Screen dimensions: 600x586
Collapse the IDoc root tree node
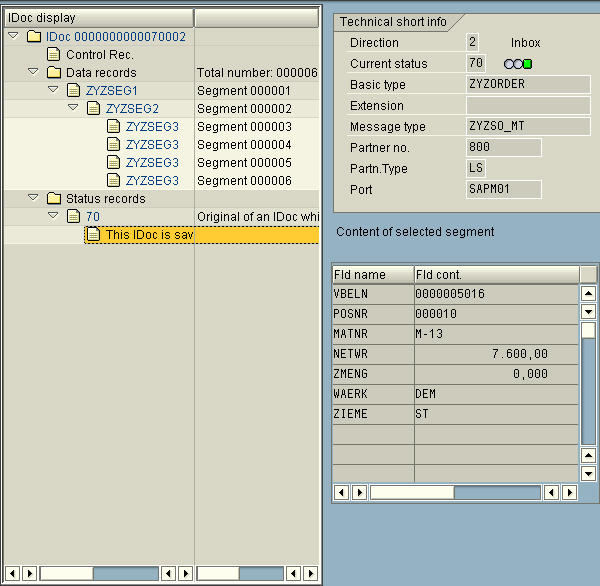point(13,37)
